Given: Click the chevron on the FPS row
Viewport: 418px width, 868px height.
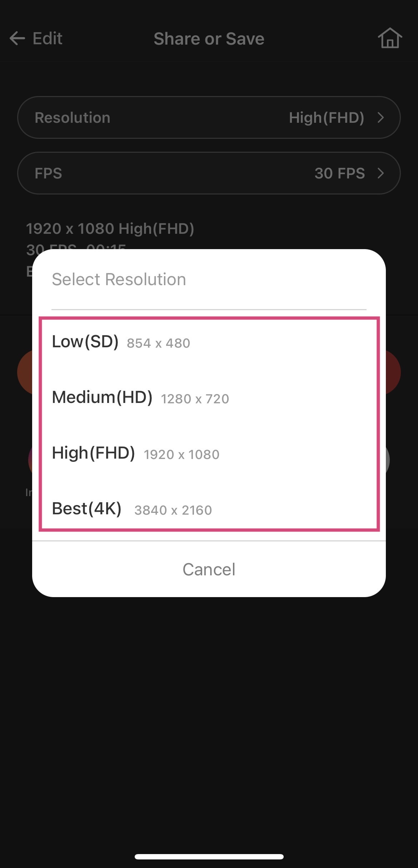Looking at the screenshot, I should coord(381,173).
